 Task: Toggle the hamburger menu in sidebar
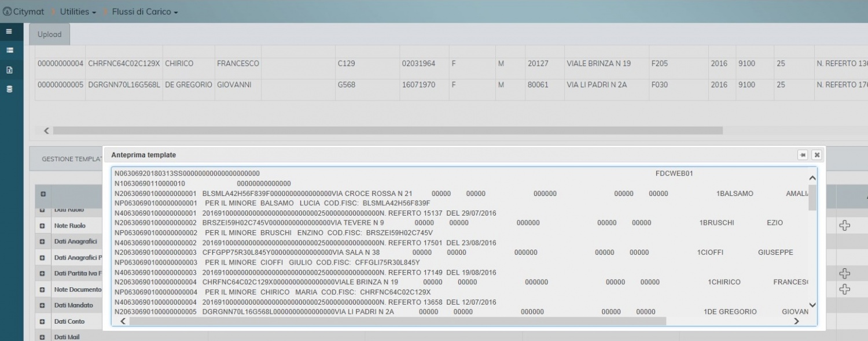9,31
